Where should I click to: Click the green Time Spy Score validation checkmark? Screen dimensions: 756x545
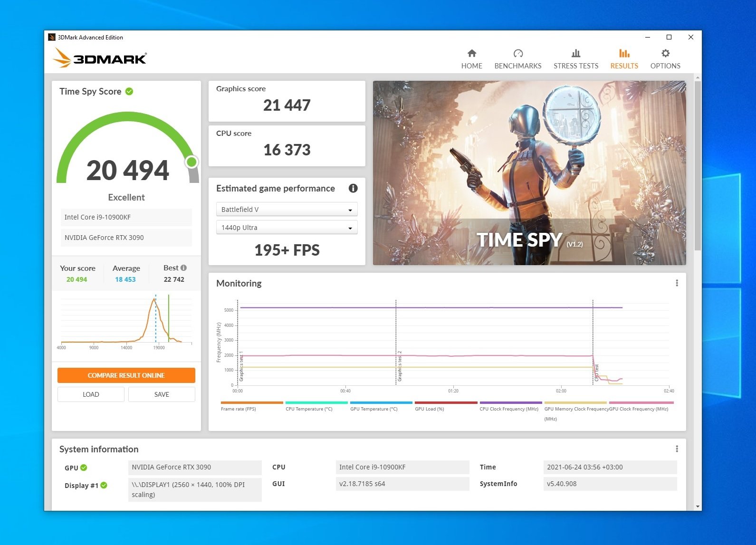click(x=129, y=91)
